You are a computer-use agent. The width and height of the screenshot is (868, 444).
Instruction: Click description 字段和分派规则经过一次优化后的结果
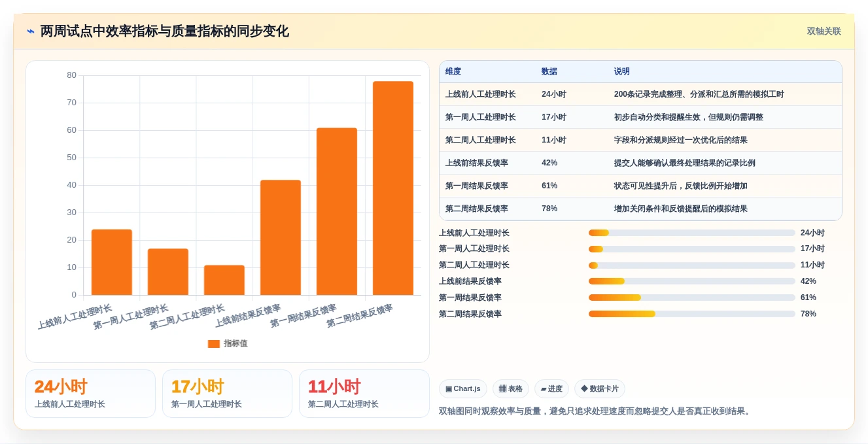(681, 140)
